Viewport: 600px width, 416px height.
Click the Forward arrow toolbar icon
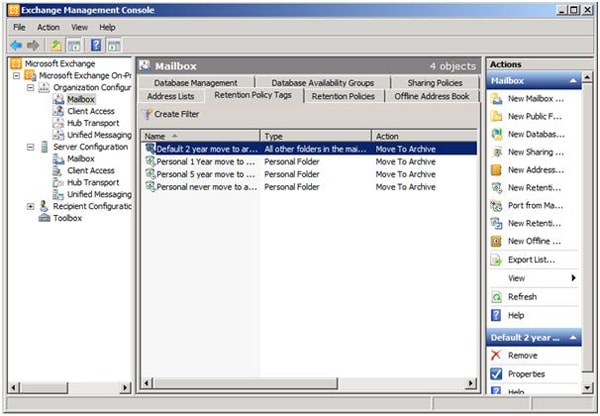[33, 46]
